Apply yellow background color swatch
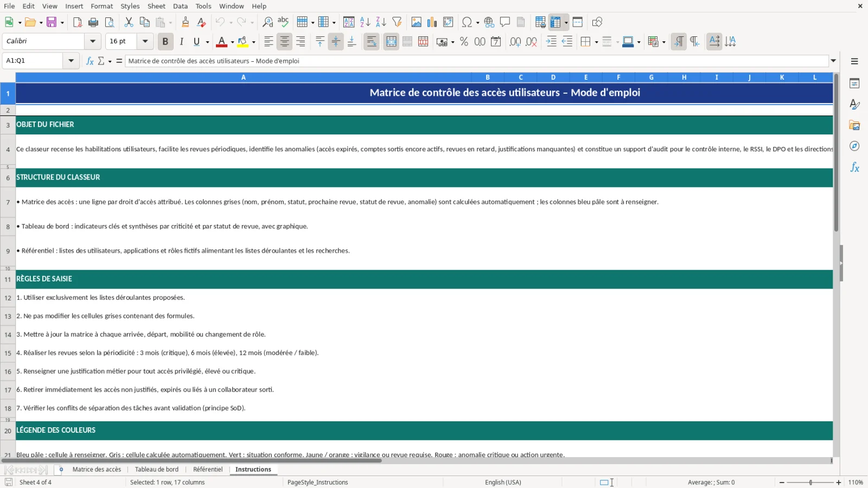The image size is (868, 488). tap(243, 42)
